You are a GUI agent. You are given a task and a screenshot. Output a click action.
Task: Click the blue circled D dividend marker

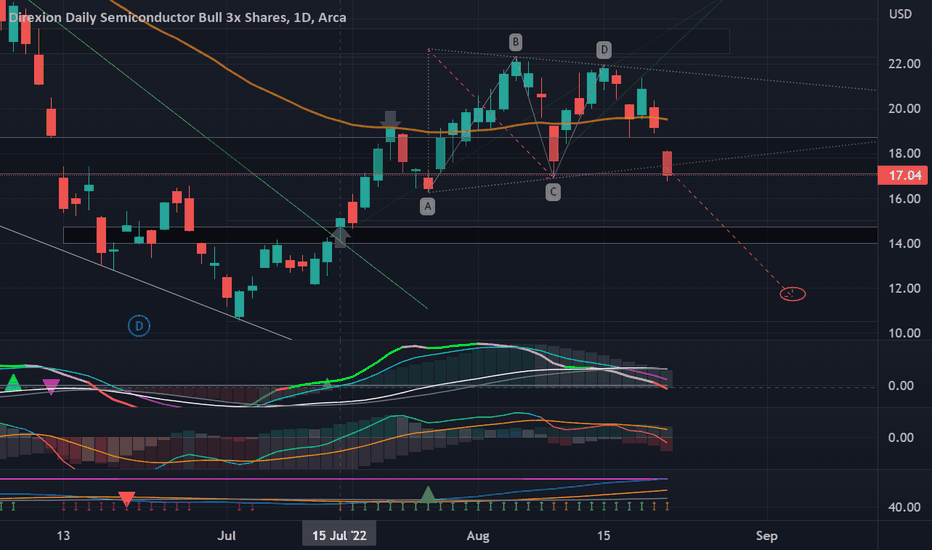pyautogui.click(x=139, y=326)
